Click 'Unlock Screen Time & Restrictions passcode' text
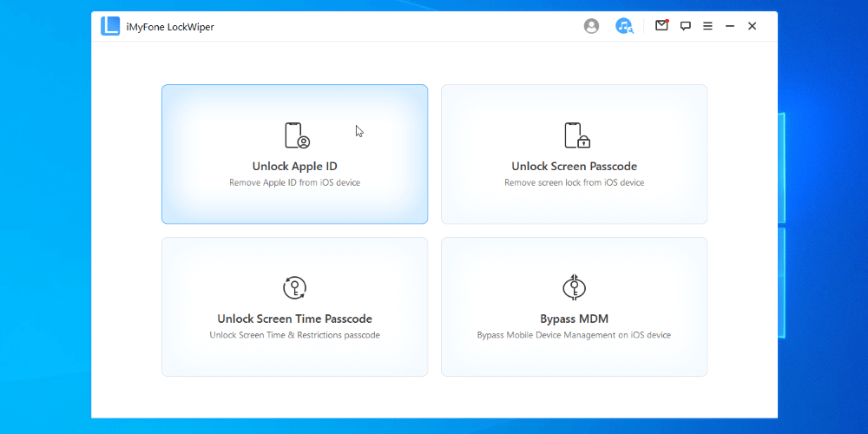 point(294,335)
